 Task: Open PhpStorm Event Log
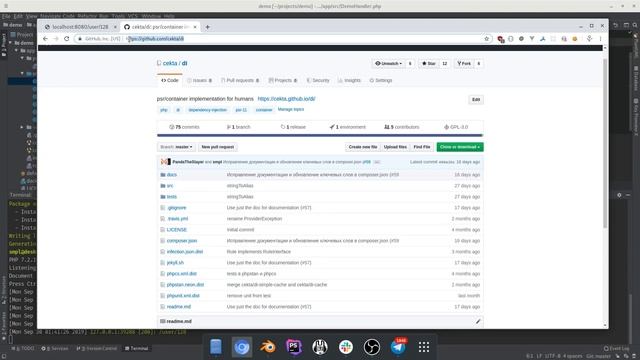point(616,349)
